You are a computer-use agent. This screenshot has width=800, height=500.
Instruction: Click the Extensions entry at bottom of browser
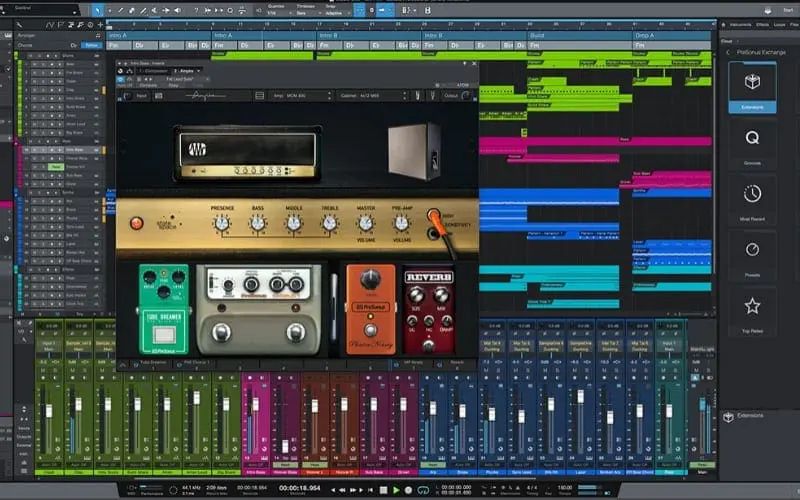750,416
